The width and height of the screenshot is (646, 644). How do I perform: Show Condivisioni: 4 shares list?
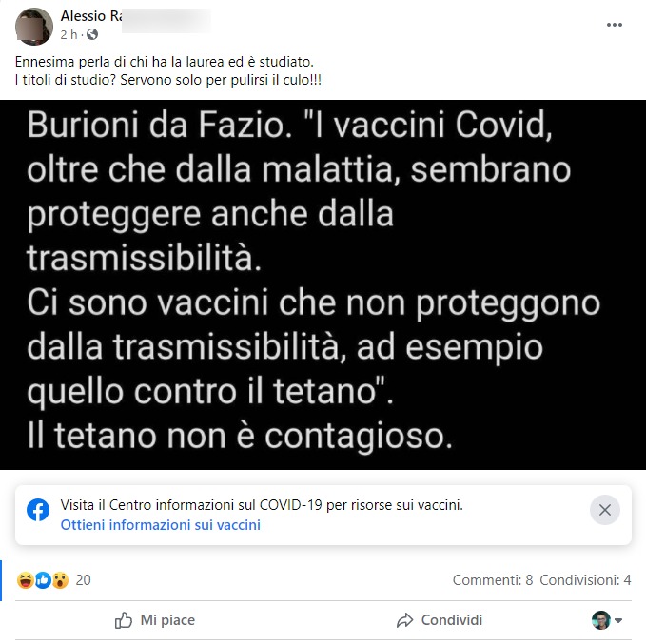pos(585,580)
